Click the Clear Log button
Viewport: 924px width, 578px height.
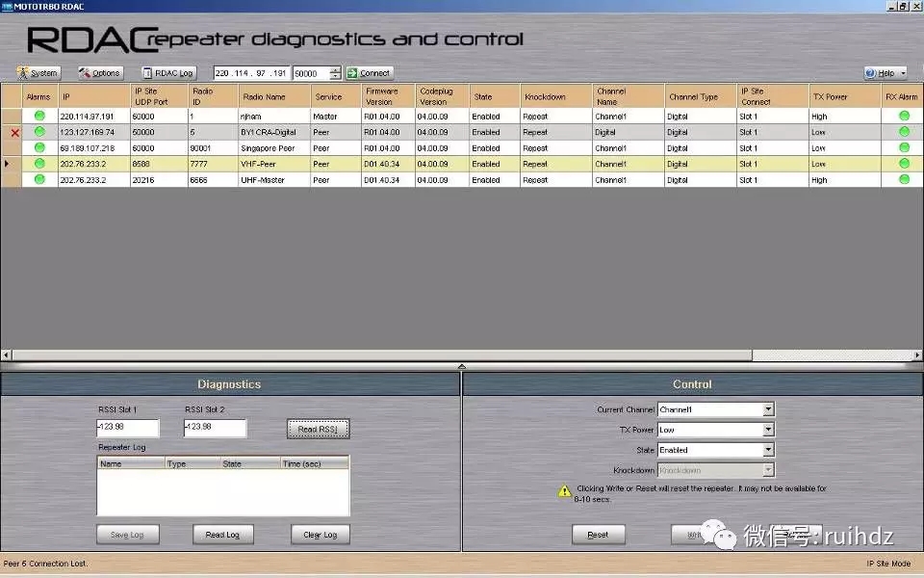click(x=320, y=535)
